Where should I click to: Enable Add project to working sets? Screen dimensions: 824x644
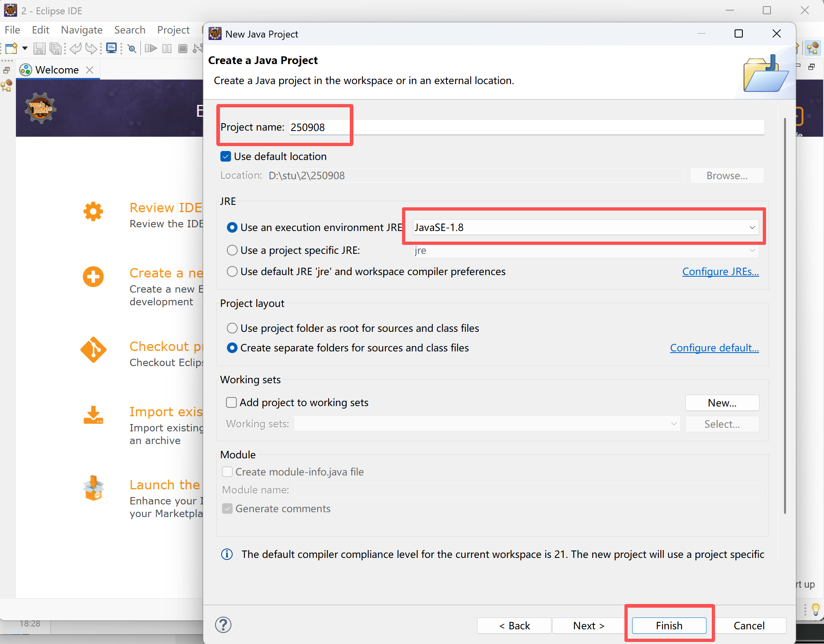(x=231, y=403)
